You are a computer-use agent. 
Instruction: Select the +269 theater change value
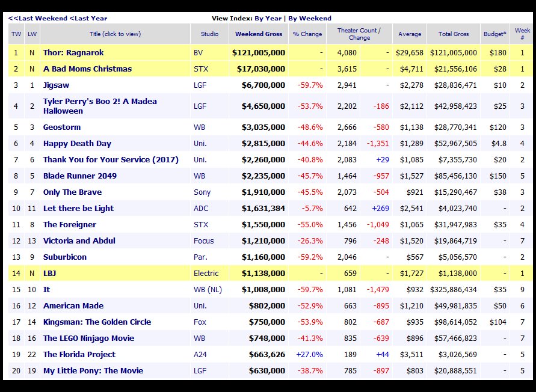point(380,209)
